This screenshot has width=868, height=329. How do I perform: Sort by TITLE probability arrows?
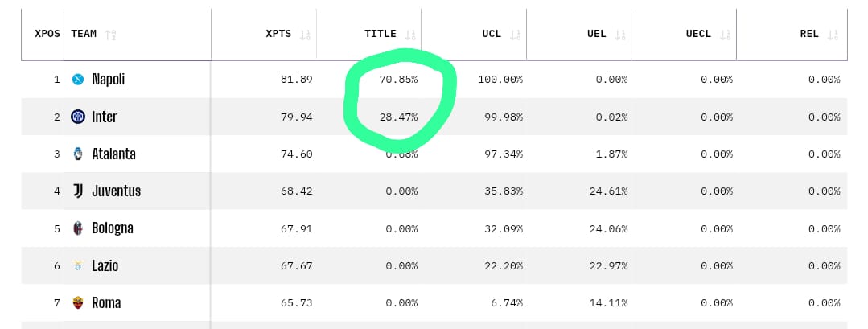tap(411, 35)
